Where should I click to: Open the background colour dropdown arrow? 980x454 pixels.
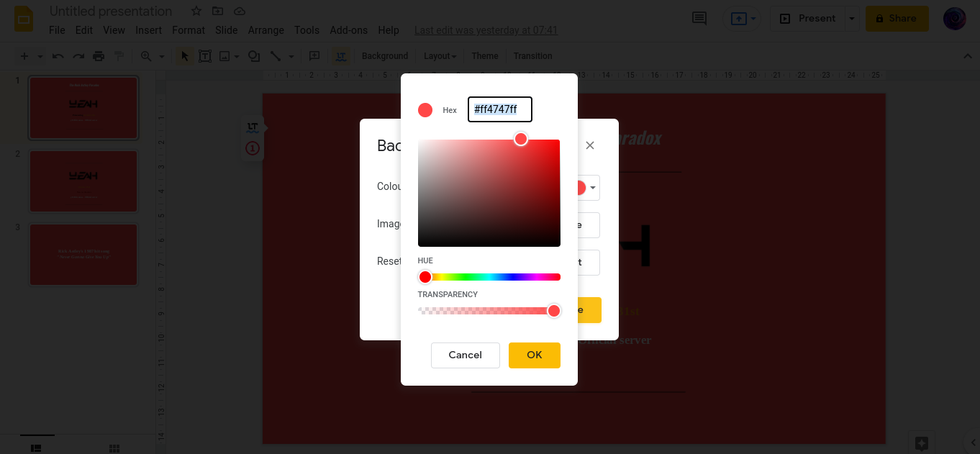pos(593,188)
